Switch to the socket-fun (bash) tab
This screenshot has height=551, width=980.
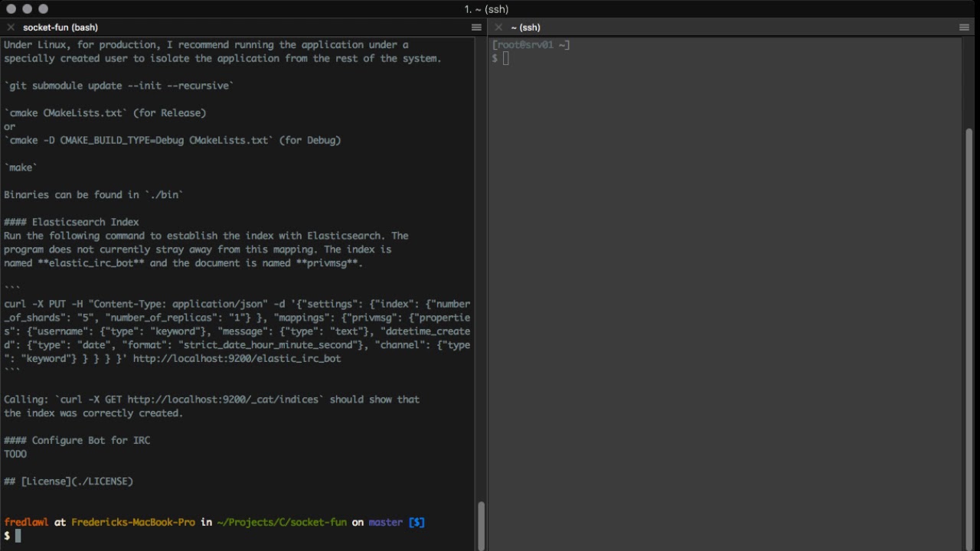point(60,28)
